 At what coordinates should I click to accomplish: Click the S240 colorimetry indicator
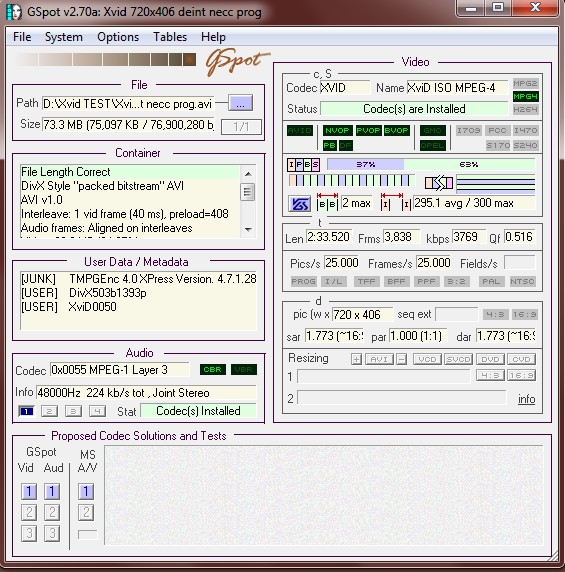(525, 145)
